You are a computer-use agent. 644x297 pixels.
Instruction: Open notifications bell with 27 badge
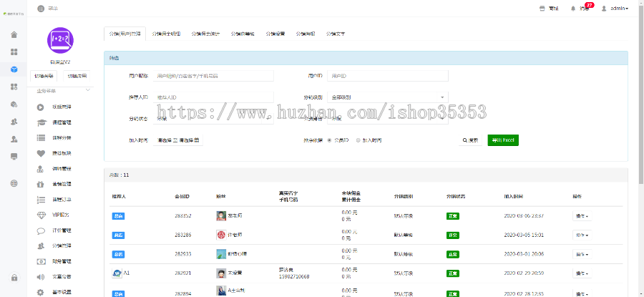[573, 8]
